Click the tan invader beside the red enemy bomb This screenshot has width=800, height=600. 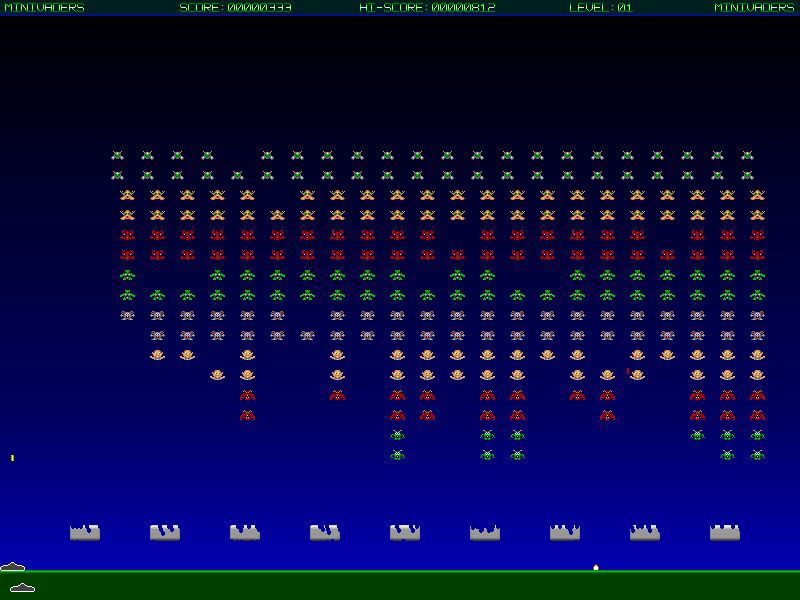pos(637,375)
